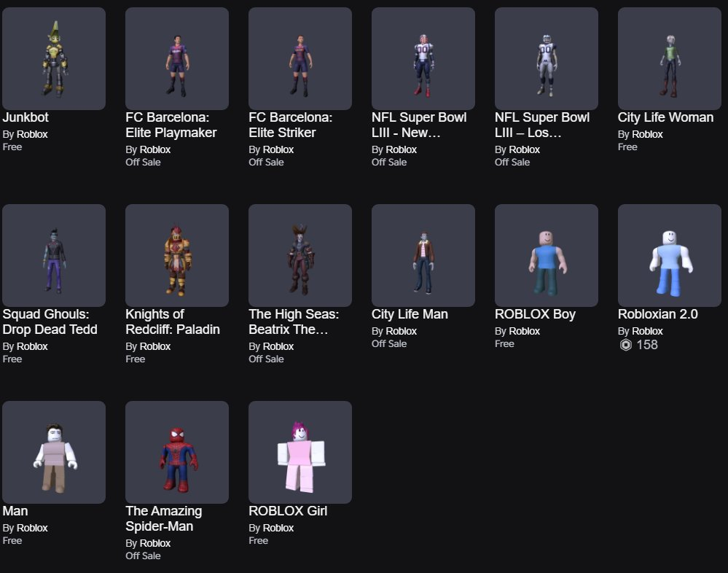Visit Roblox creator under Drop Dead Tedd
Viewport: 728px width, 573px height.
(x=32, y=347)
